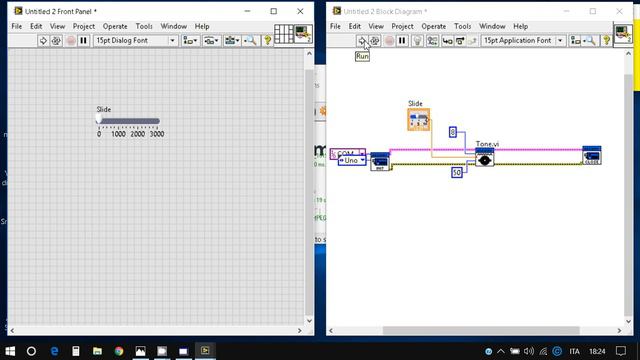
Task: Open the COM port VISA resource dropdown
Action: coord(362,153)
